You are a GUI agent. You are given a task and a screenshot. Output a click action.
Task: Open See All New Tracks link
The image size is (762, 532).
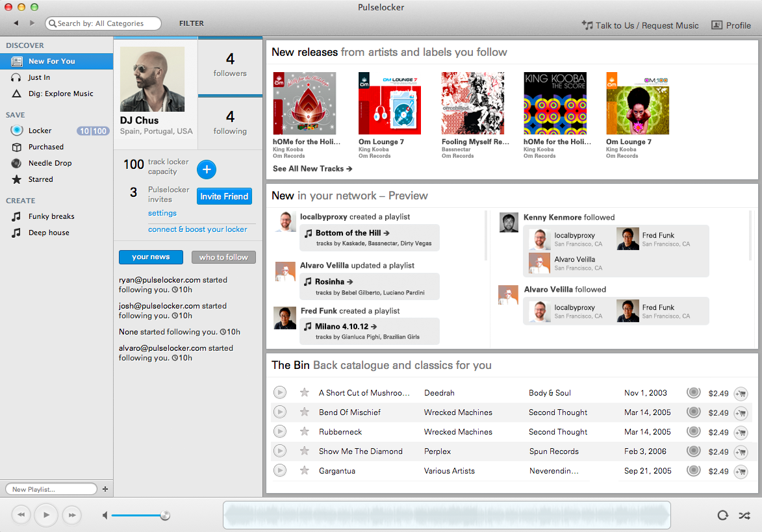pos(312,169)
